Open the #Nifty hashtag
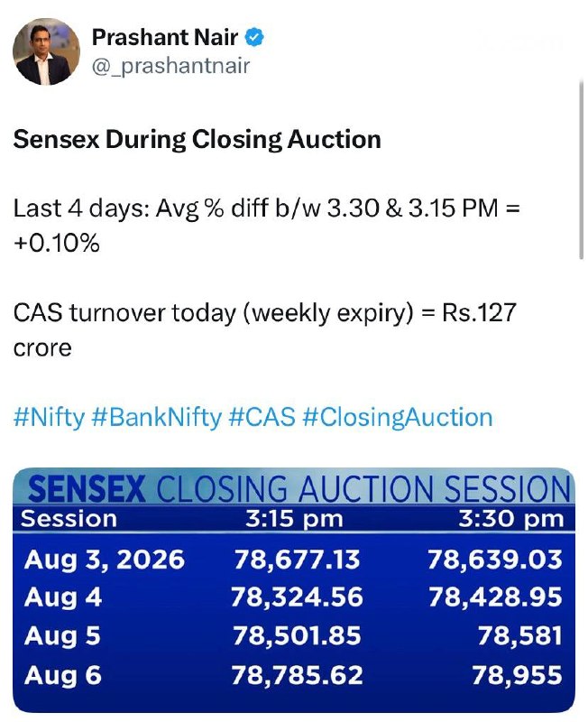The image size is (588, 722). (x=50, y=418)
